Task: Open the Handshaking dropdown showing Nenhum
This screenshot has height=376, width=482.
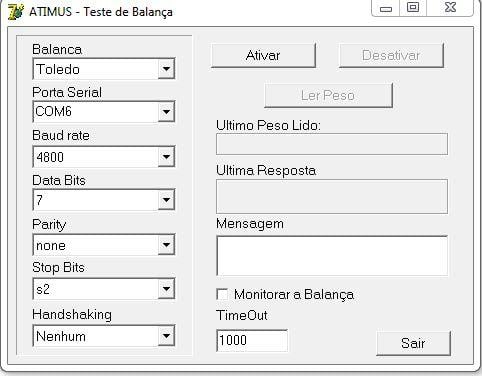Action: pos(104,336)
